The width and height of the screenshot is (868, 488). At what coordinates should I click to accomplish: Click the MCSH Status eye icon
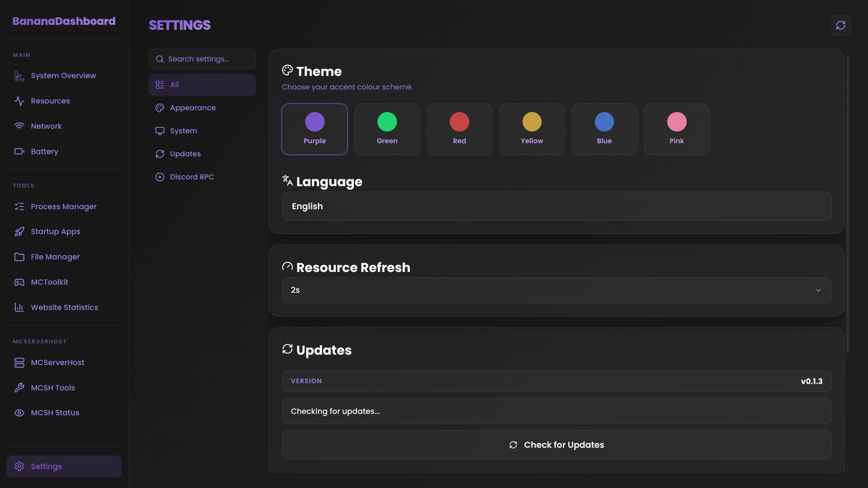[19, 413]
